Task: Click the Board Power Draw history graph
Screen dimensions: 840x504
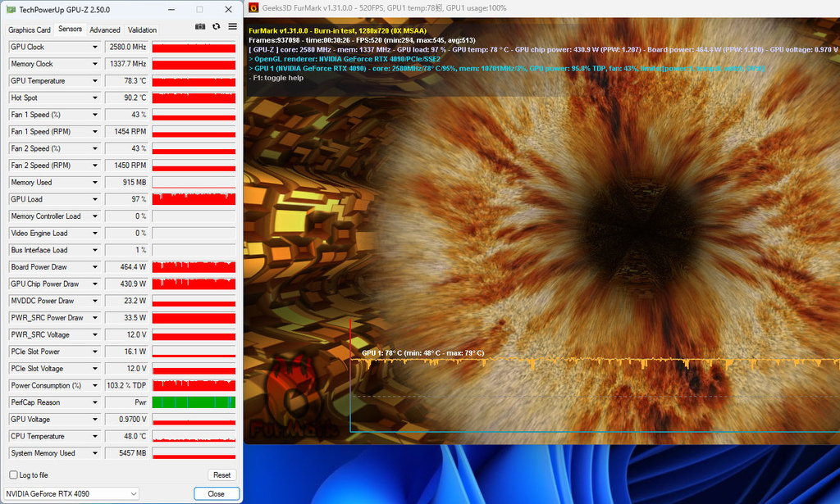Action: [194, 267]
